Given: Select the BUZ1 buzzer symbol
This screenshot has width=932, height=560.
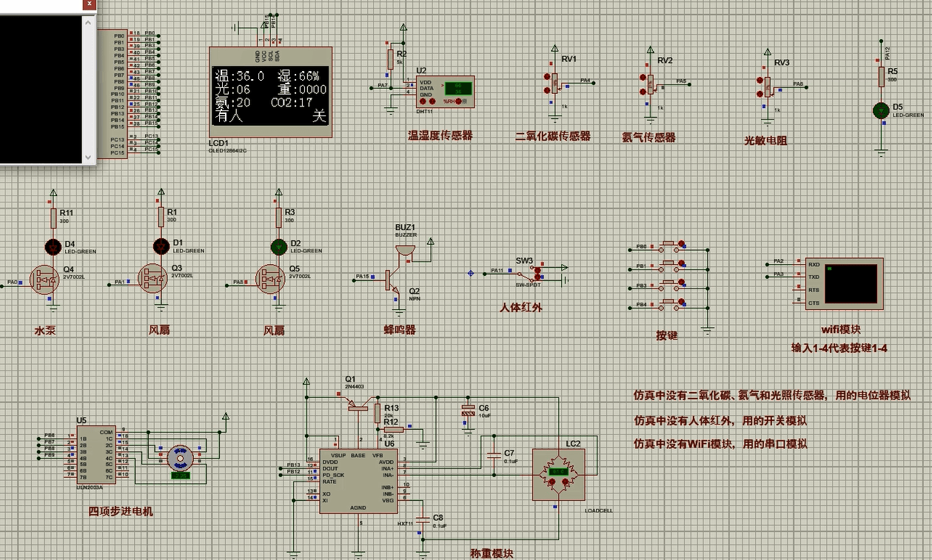Looking at the screenshot, I should 406,249.
